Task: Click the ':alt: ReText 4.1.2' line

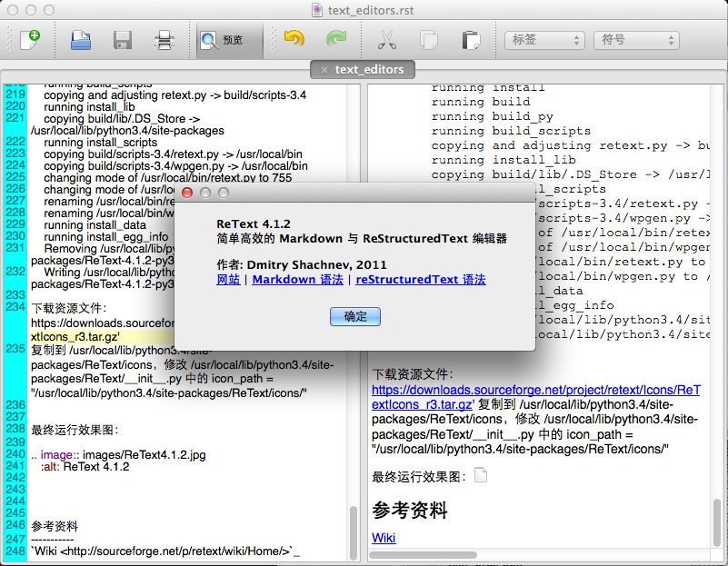Action: [85, 467]
